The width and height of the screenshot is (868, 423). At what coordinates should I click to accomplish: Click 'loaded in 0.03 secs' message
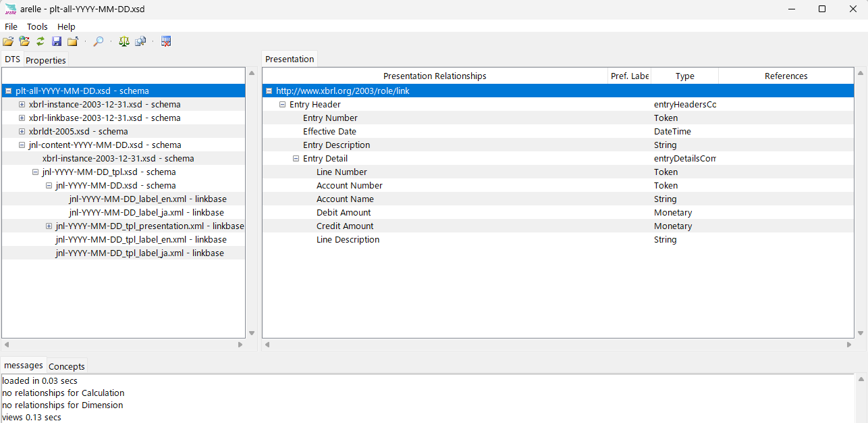[40, 380]
